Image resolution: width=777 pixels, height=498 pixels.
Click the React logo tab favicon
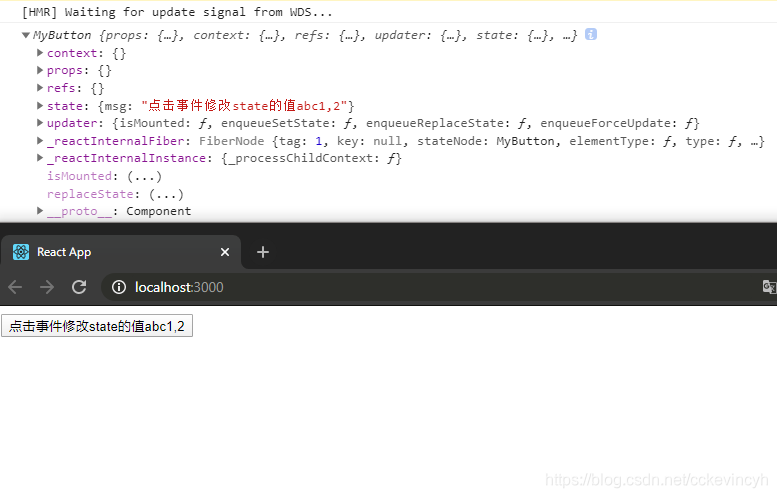pyautogui.click(x=21, y=252)
